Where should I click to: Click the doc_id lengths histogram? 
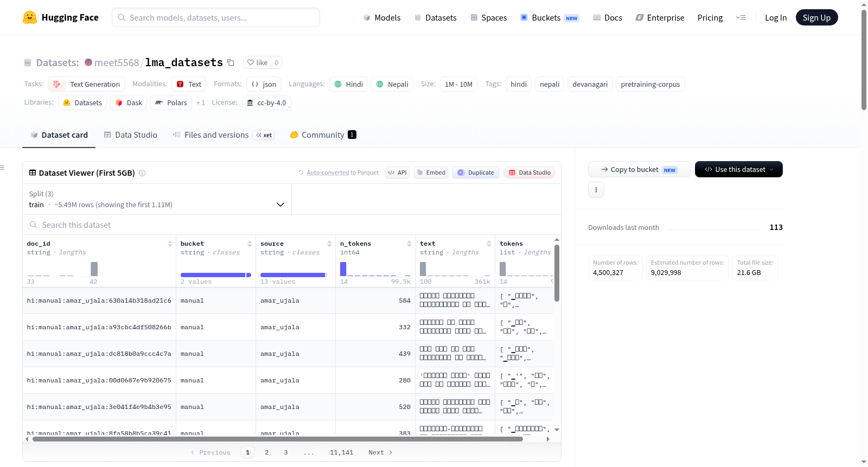click(x=62, y=269)
